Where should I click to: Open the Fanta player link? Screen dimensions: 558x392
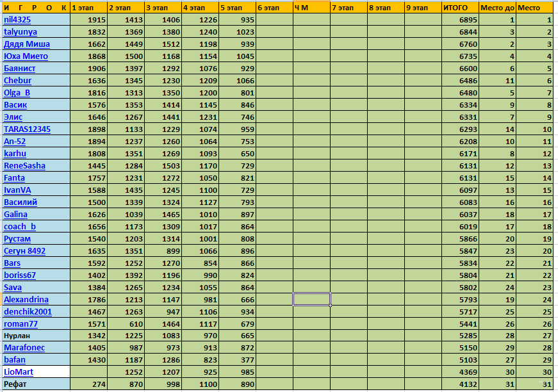point(14,178)
